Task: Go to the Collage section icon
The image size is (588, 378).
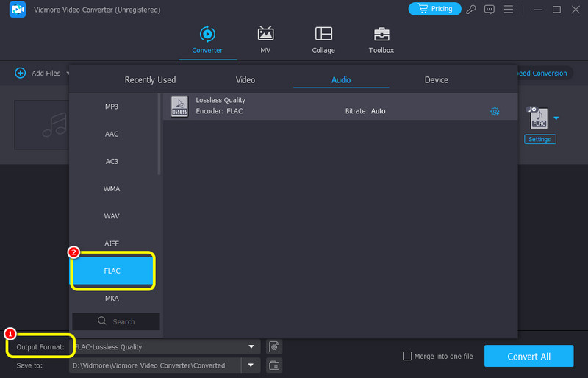Action: click(x=323, y=35)
